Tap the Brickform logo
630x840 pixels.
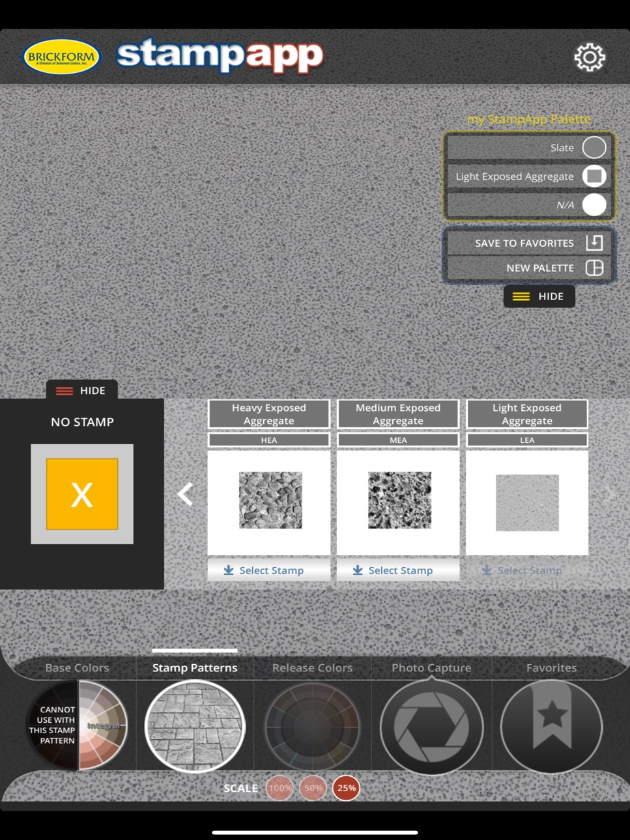(61, 57)
